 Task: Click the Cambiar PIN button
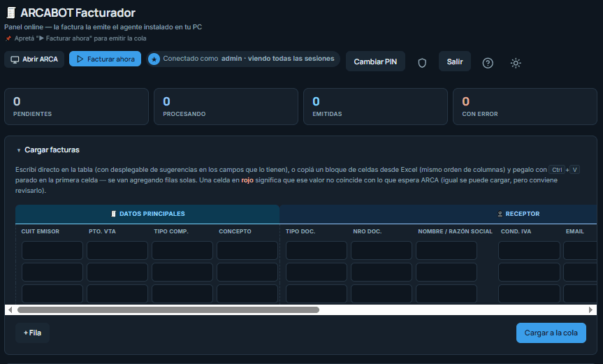tap(375, 61)
